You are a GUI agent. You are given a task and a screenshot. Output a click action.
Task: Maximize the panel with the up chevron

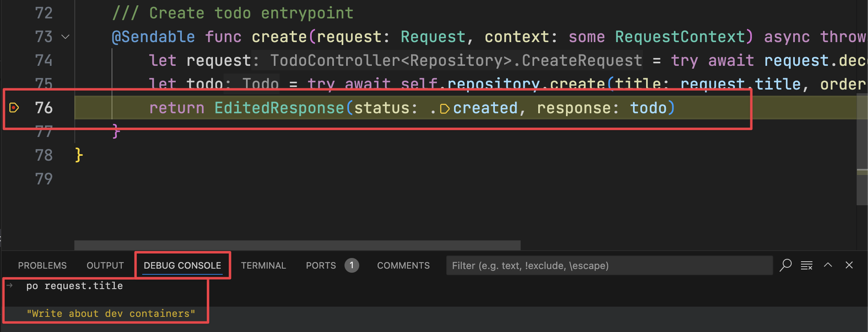click(828, 265)
